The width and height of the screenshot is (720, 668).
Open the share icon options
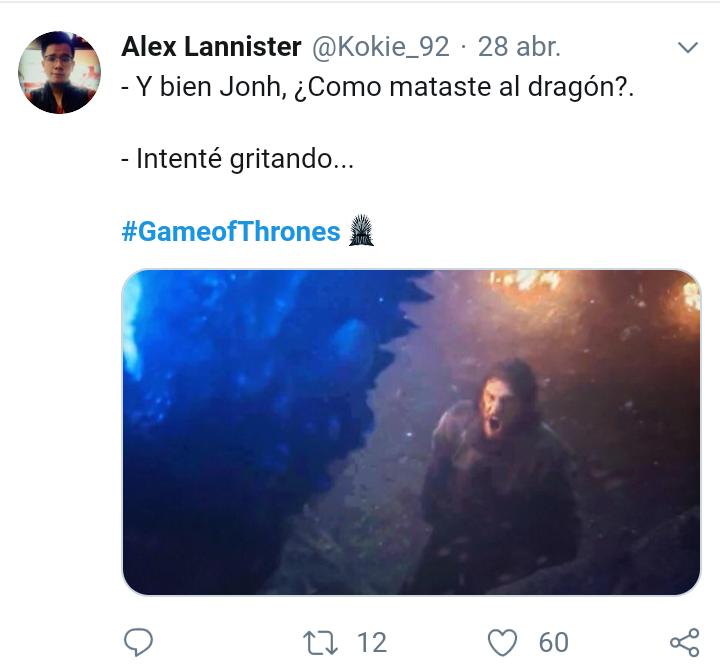point(683,641)
